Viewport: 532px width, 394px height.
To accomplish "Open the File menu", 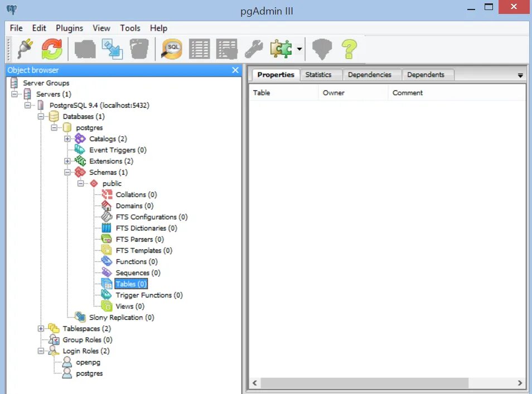I will click(x=16, y=28).
